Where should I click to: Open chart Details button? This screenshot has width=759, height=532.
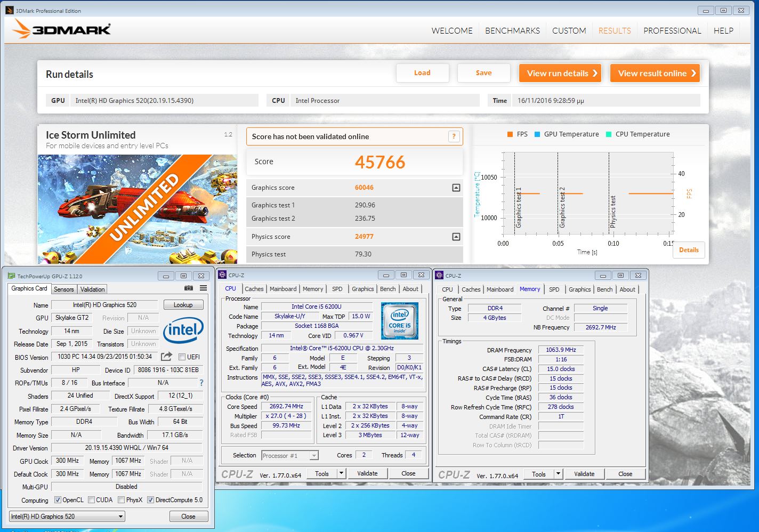(x=689, y=250)
